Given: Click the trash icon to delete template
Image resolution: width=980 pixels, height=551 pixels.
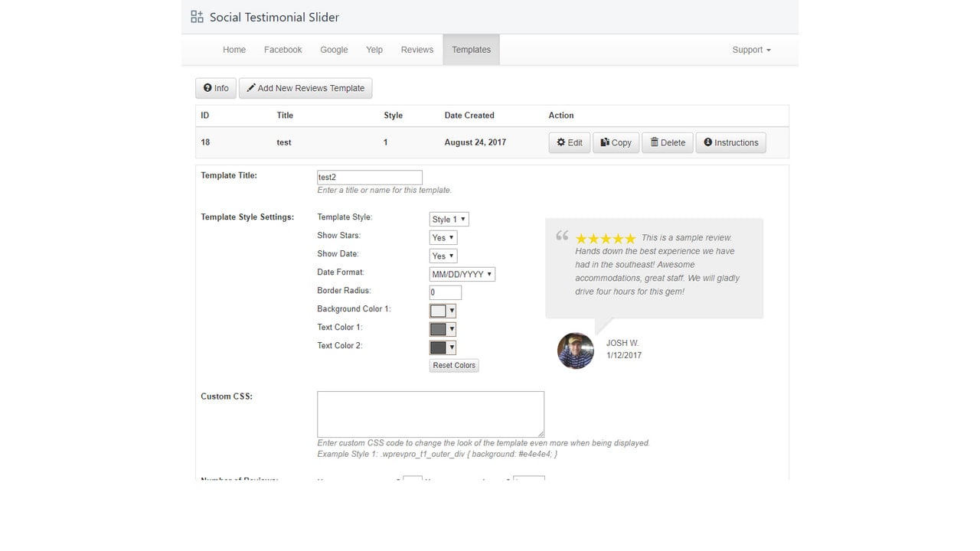Looking at the screenshot, I should pos(654,142).
